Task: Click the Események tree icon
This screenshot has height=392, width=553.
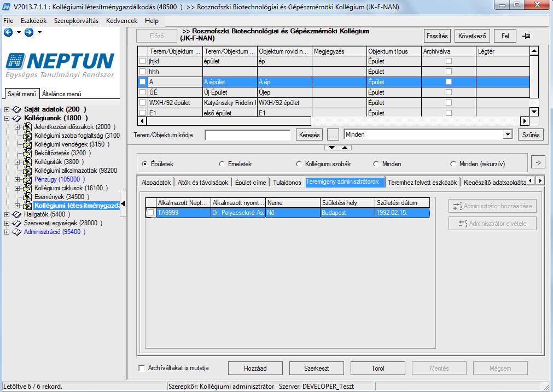Action: tap(27, 197)
